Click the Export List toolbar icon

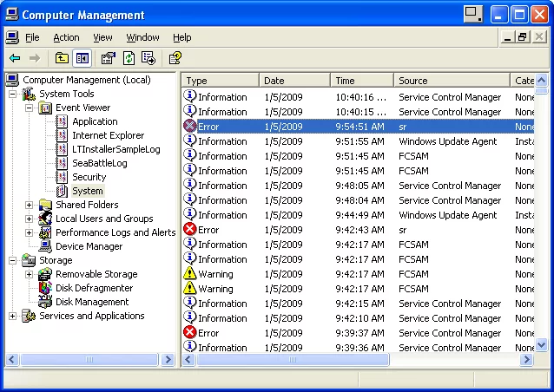[x=148, y=58]
